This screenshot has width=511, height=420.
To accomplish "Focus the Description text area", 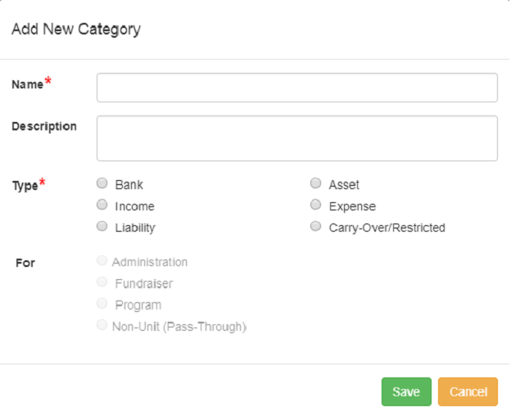I will pyautogui.click(x=297, y=138).
